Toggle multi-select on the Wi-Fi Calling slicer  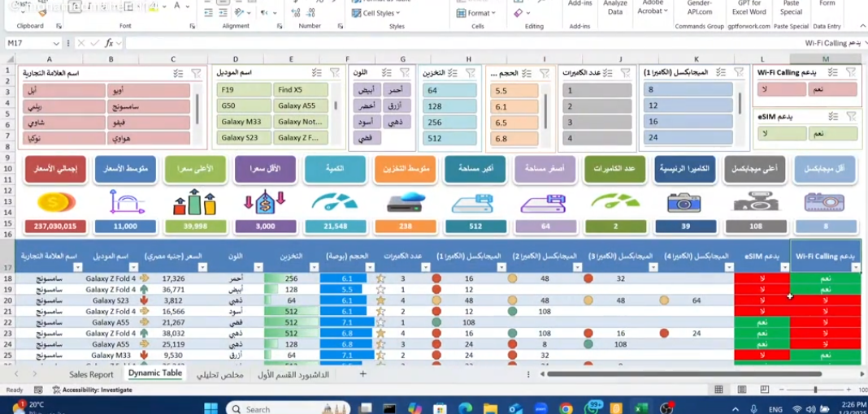(x=833, y=72)
